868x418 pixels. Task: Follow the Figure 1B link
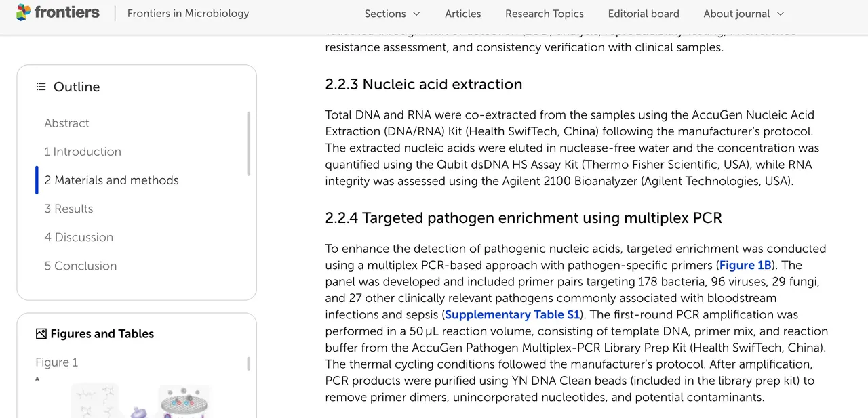tap(745, 265)
